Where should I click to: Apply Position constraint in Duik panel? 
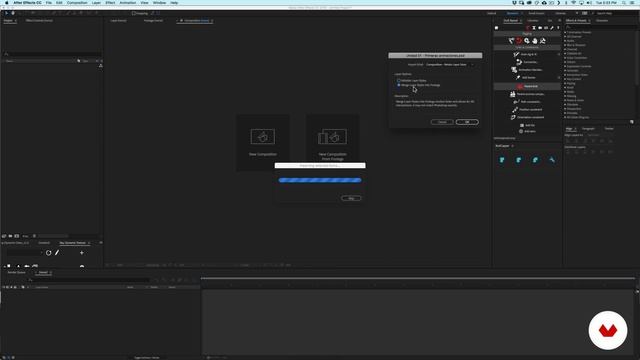(527, 109)
